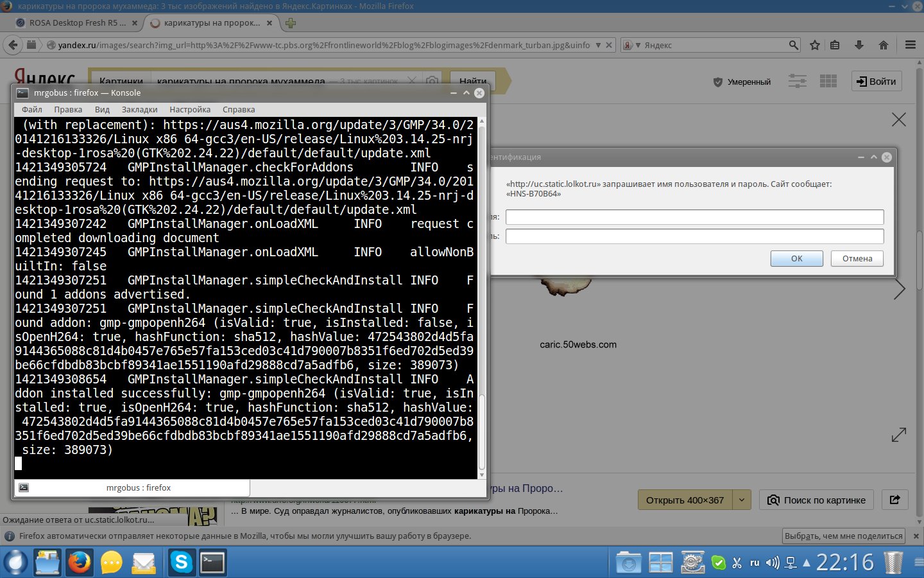Expand the image to full size
This screenshot has height=578, width=924.
point(899,435)
